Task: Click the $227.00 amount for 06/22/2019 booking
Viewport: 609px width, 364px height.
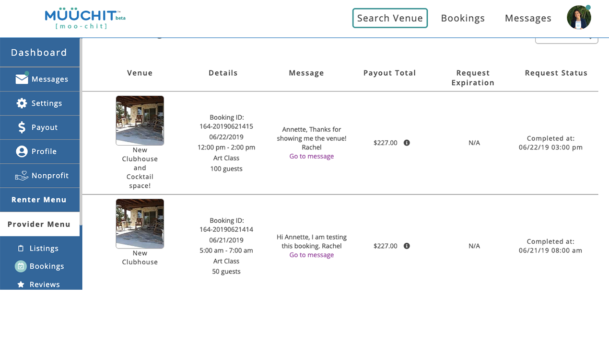Action: 386,143
